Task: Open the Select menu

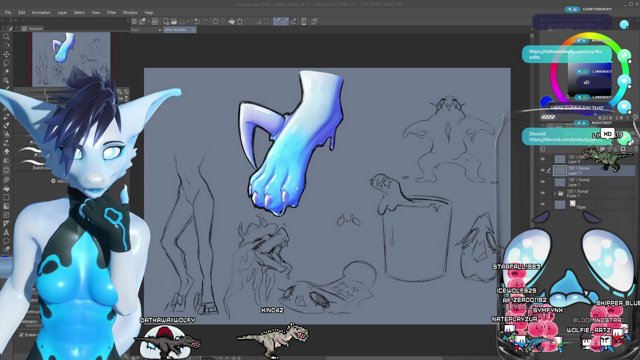Action: click(x=79, y=13)
